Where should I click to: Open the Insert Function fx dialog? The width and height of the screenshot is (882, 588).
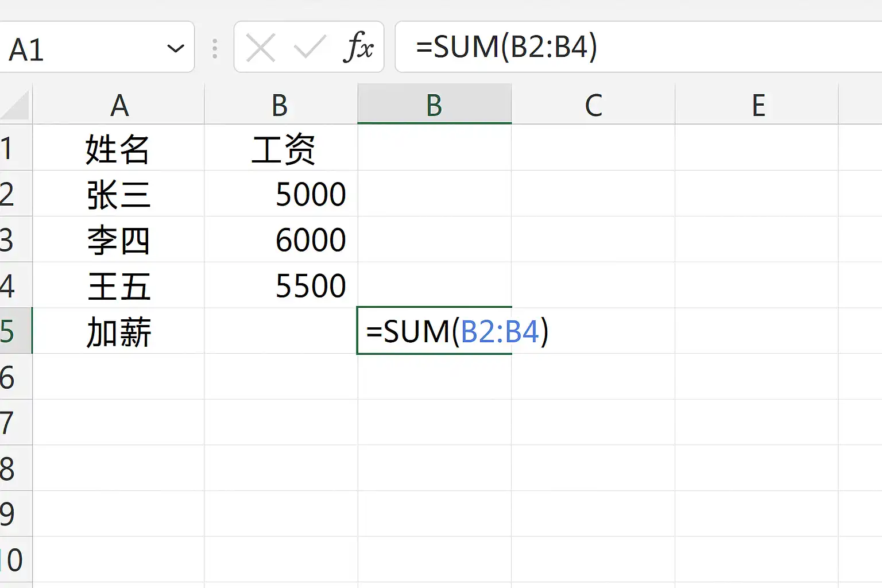[359, 48]
